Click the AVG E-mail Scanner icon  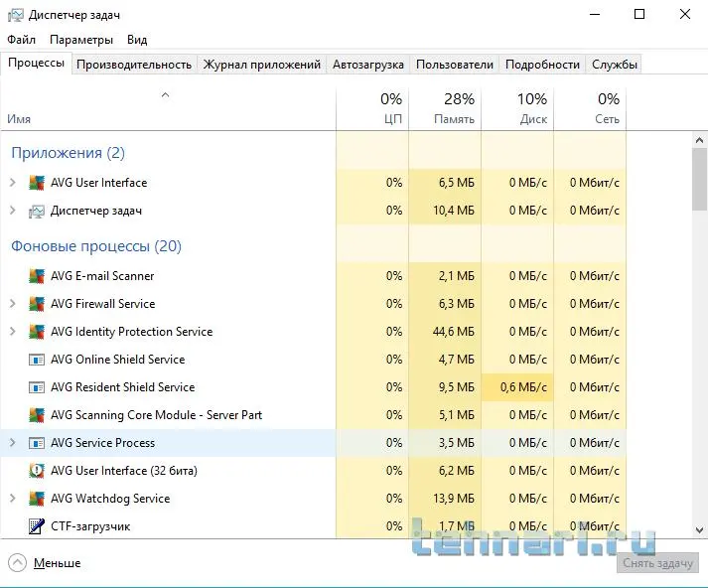click(x=37, y=276)
